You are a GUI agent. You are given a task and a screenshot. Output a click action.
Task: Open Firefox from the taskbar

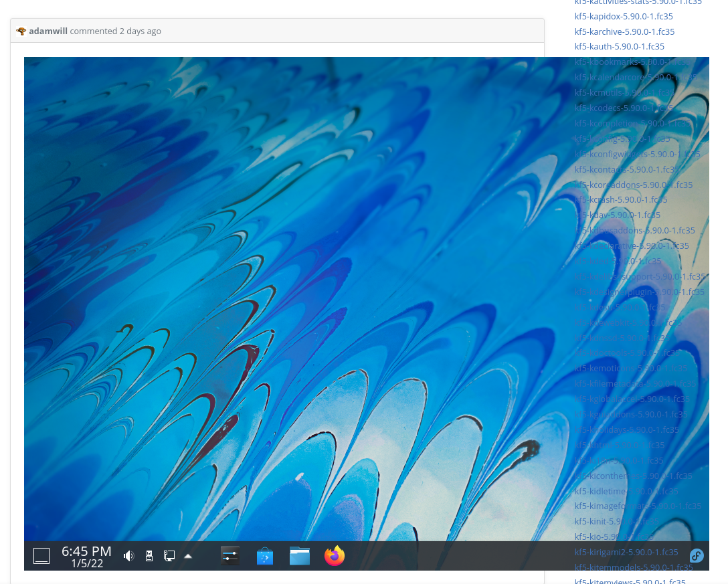(334, 555)
